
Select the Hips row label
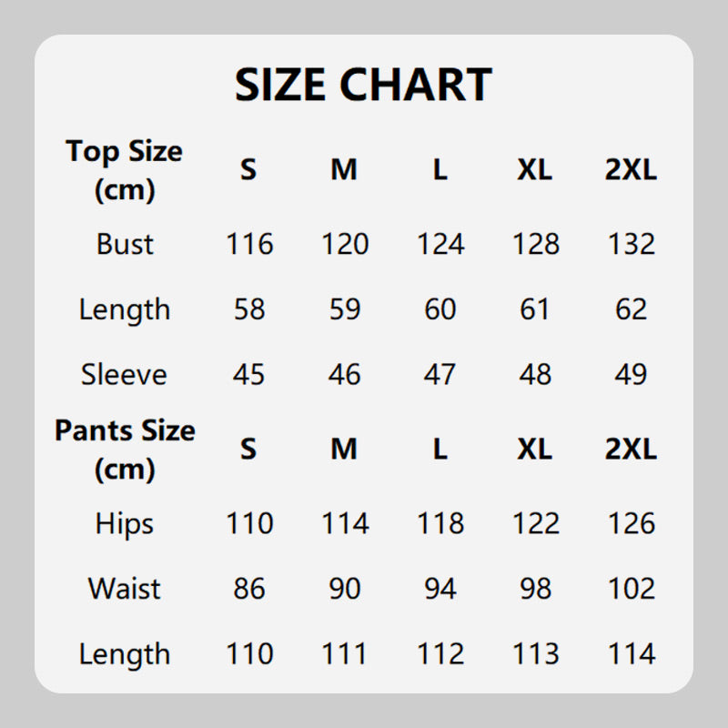[125, 523]
